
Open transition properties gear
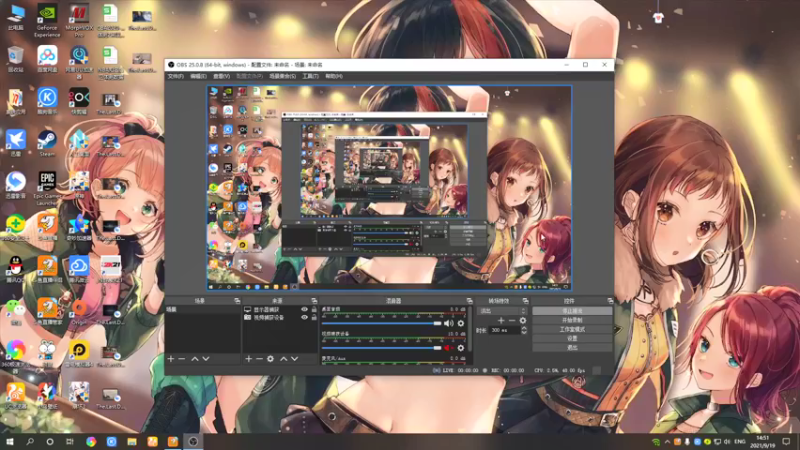coord(522,320)
